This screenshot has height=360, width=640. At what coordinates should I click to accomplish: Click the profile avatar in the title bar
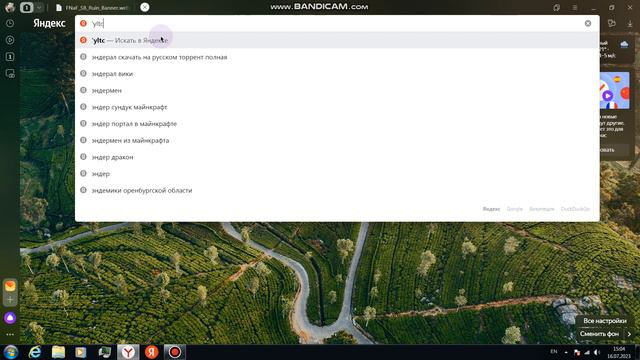pyautogui.click(x=10, y=7)
